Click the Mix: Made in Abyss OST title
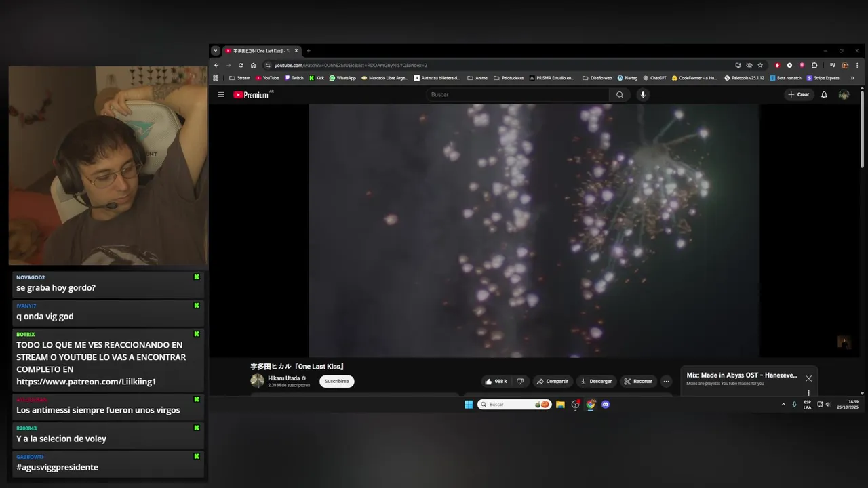 [x=742, y=375]
